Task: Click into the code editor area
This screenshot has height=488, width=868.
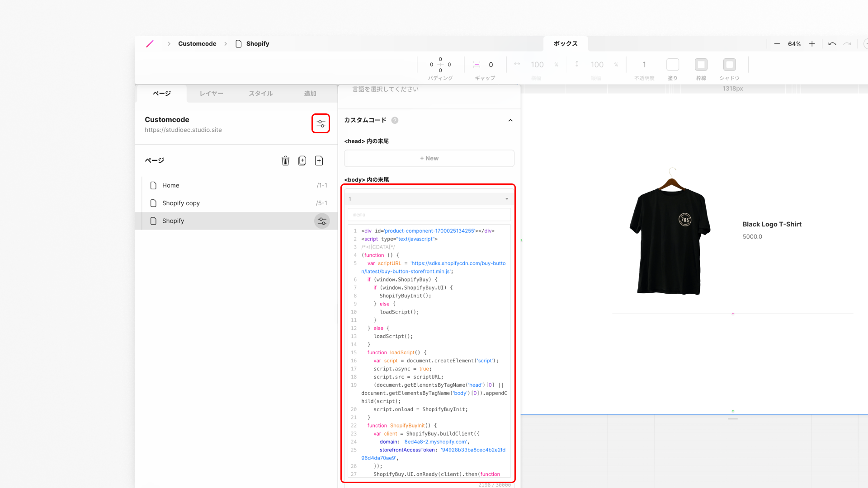Action: point(429,351)
